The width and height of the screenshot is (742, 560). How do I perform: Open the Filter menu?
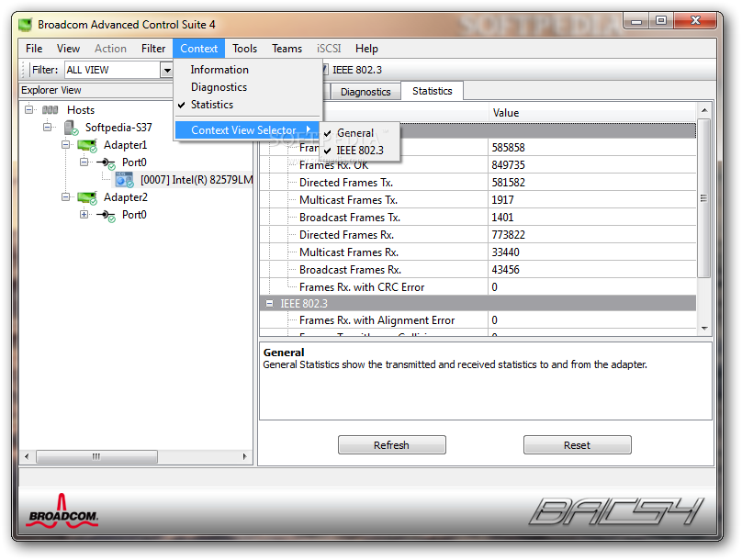(x=153, y=49)
